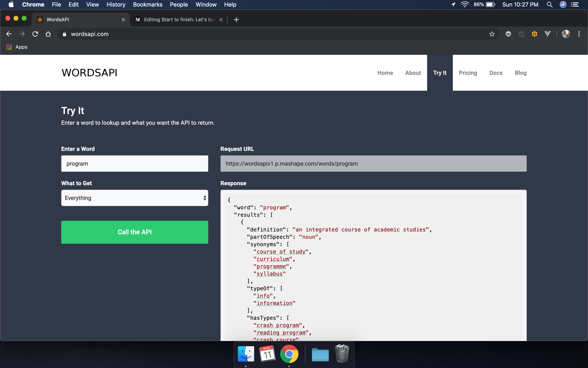Viewport: 588px width, 368px height.
Task: Open the Docs nav link
Action: (496, 73)
